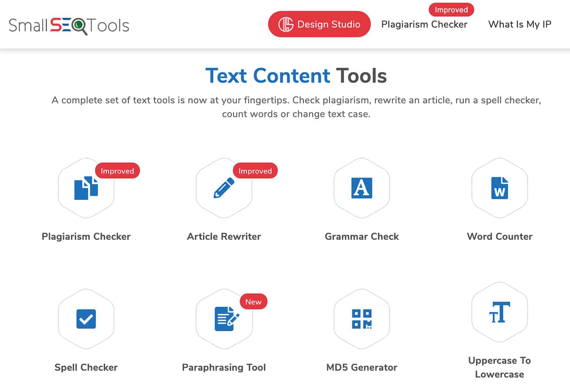The height and width of the screenshot is (392, 570).
Task: Click the Plagiarism Checker navigation link
Action: [424, 24]
